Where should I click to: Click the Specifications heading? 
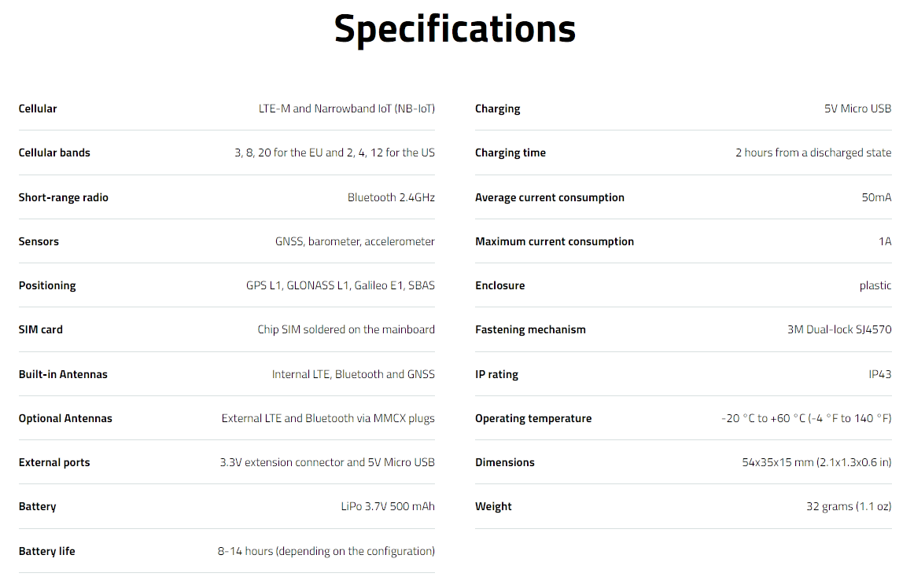[x=455, y=29]
